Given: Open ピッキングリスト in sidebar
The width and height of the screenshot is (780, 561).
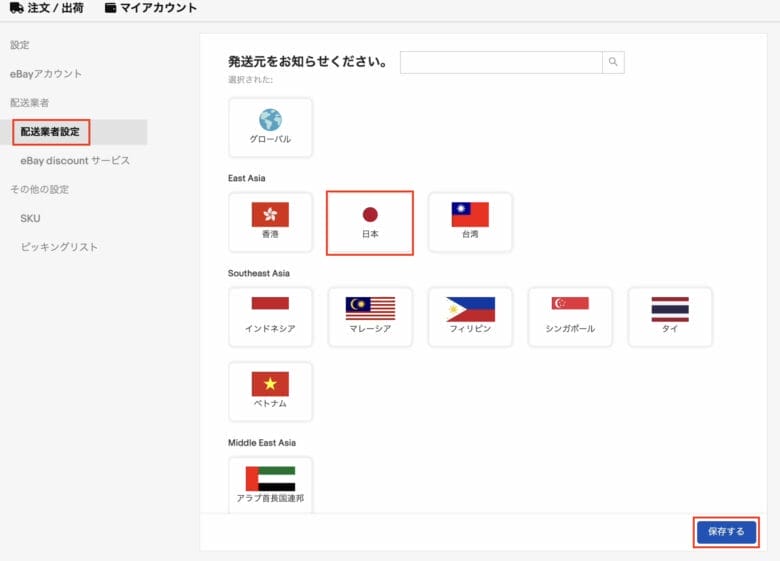Looking at the screenshot, I should click(59, 247).
